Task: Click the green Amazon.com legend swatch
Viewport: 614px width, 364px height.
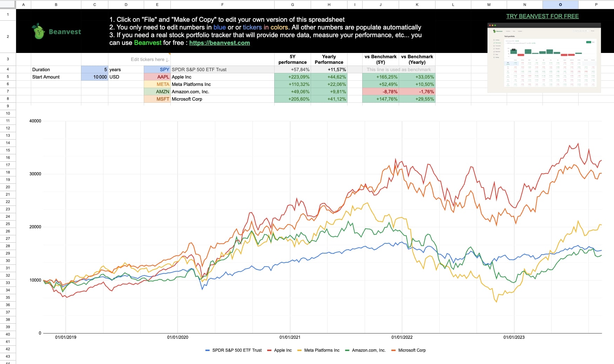Action: click(347, 350)
